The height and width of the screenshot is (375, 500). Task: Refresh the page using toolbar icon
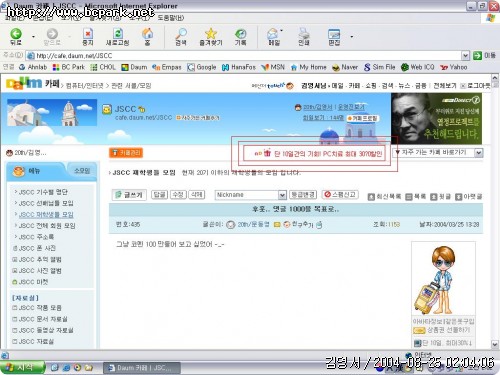117,37
